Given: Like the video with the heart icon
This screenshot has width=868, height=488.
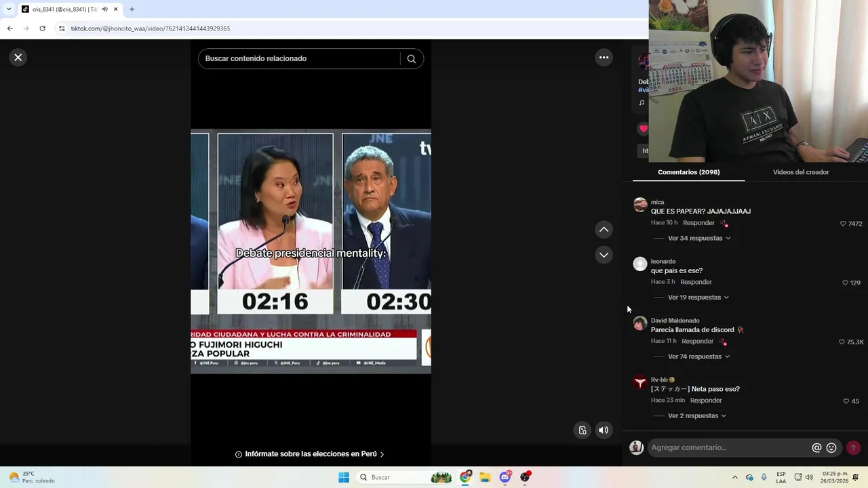Looking at the screenshot, I should [x=643, y=128].
